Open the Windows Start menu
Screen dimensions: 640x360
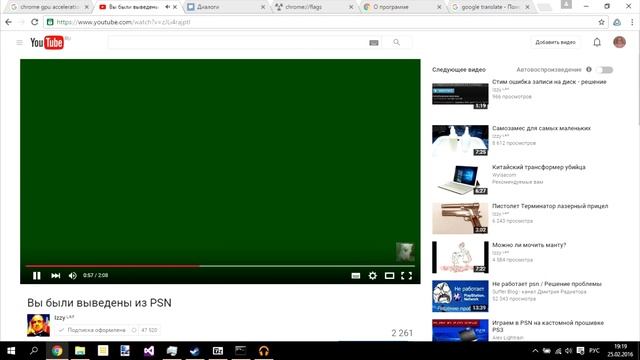click(11, 351)
